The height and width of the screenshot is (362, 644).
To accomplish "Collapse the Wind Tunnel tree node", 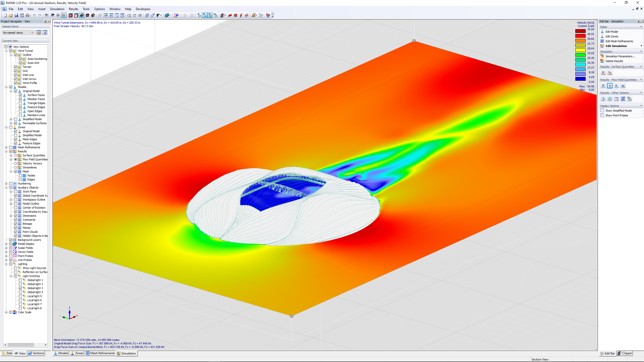I will click(6, 51).
